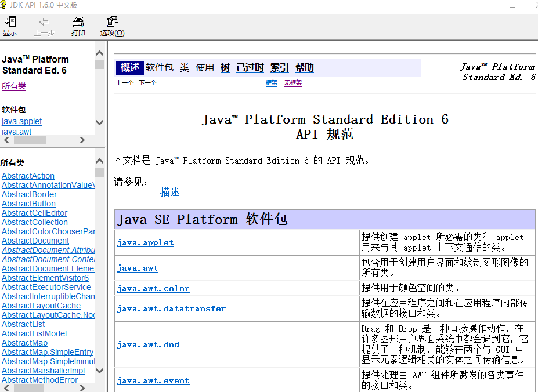
Task: Click the 描述 (Description) link
Action: (x=169, y=191)
